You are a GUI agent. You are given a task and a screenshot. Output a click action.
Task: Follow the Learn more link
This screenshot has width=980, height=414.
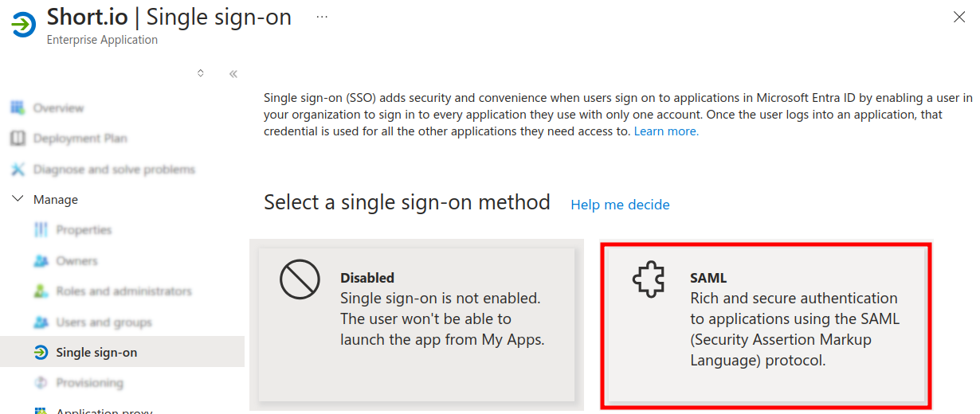click(666, 131)
